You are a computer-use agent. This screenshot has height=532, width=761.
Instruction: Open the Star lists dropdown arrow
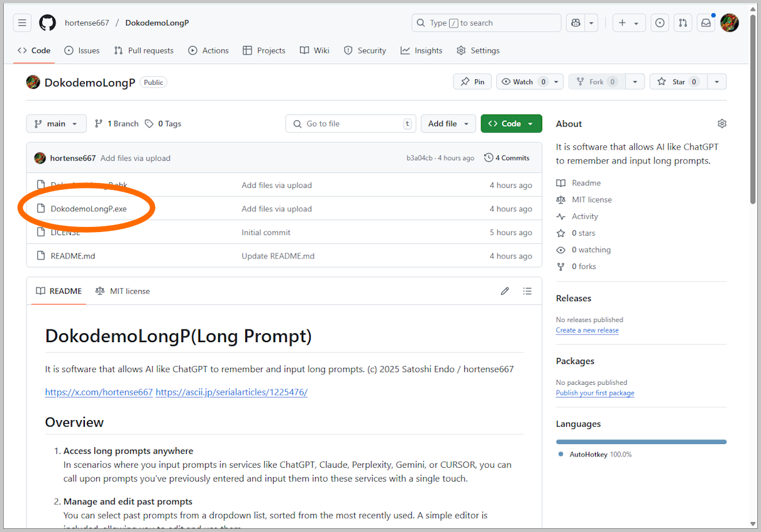[x=717, y=82]
